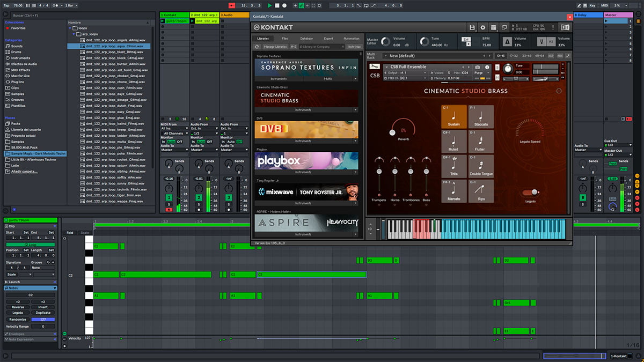
Task: Start playback with the green Play button
Action: click(270, 5)
